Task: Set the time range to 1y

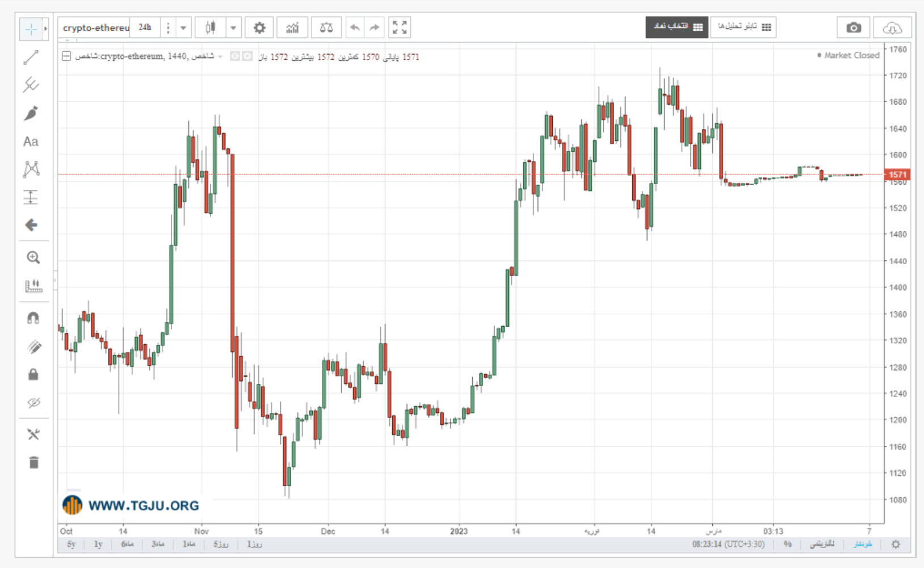Action: (98, 544)
